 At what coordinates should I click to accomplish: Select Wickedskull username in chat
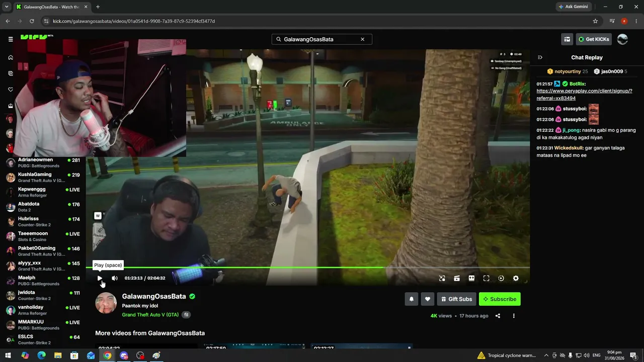(569, 148)
